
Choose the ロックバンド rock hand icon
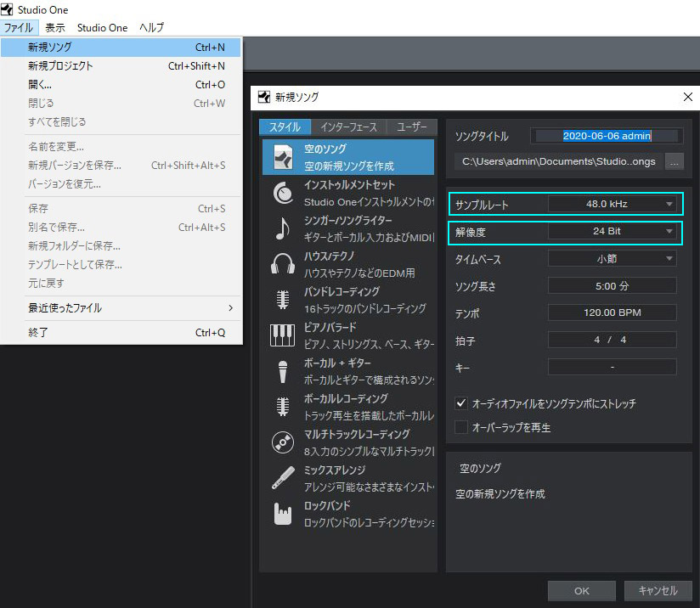283,514
